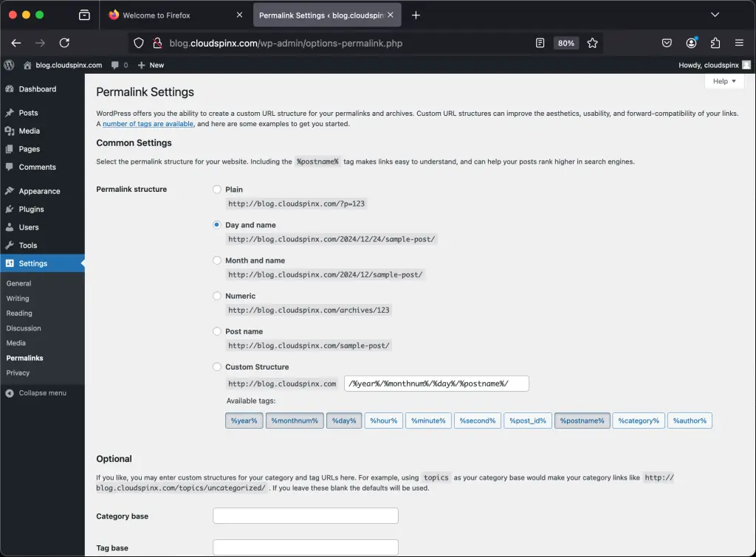Add the %category% tag to the custom structure

[638, 421]
